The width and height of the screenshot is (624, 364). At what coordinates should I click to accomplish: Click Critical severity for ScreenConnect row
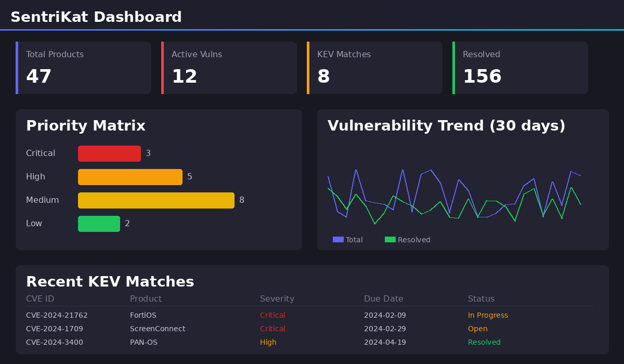click(272, 329)
